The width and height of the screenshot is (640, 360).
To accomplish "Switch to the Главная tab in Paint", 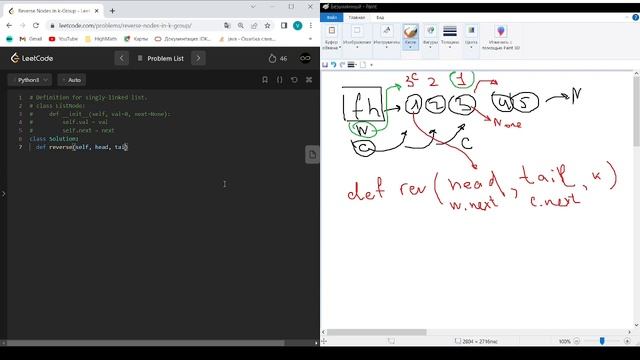I will pos(357,18).
